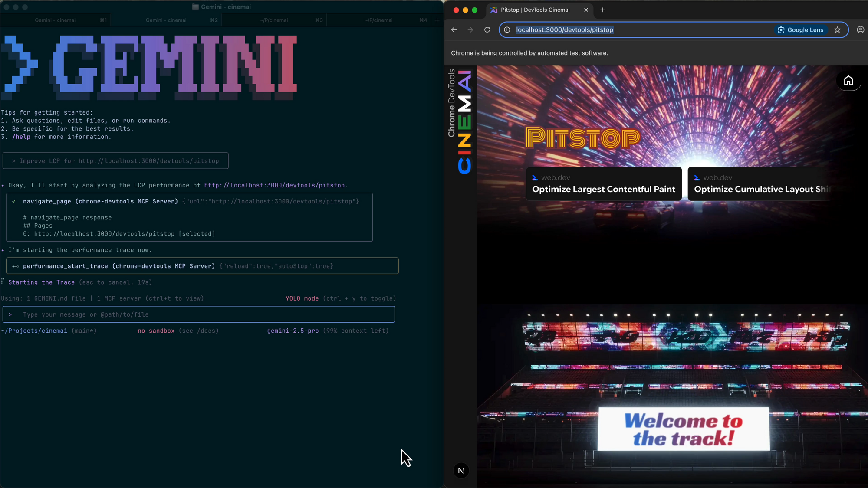Bookmark page with the star icon
Screen dimensions: 868x488
pos(838,30)
